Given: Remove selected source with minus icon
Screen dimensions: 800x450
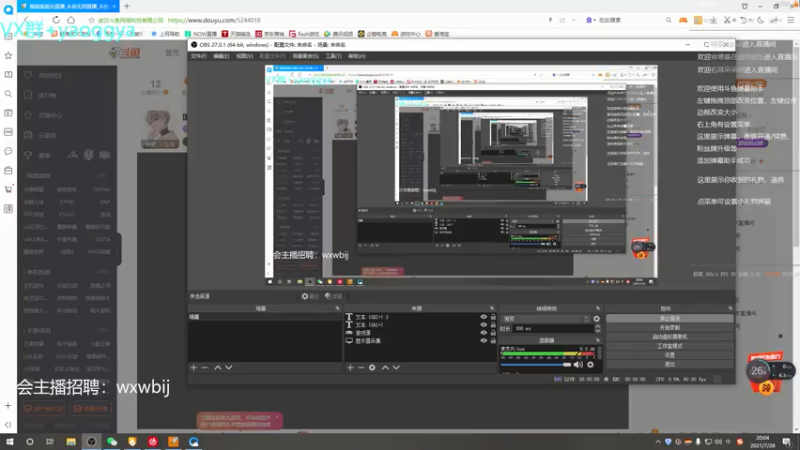Looking at the screenshot, I should [361, 367].
